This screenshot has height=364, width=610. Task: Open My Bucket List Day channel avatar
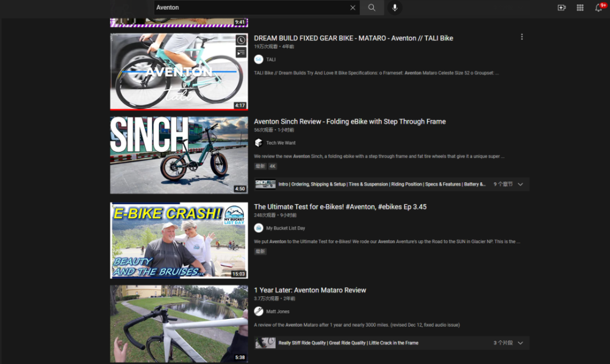click(259, 228)
